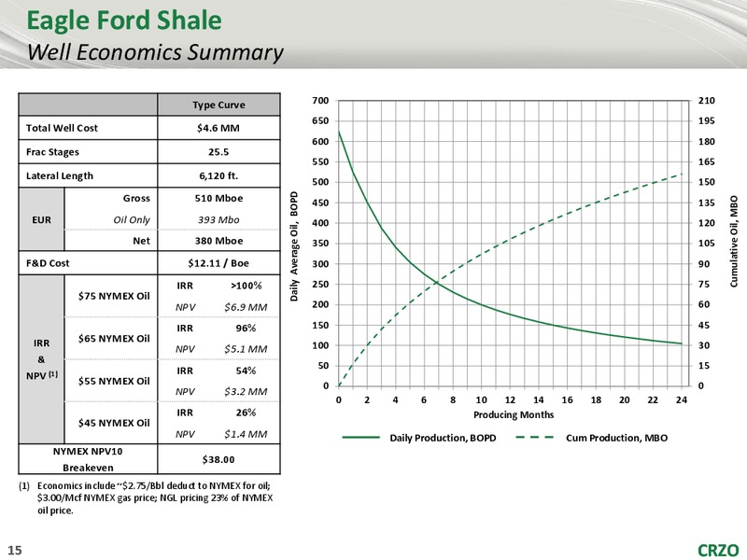Click the 'CRZO' logo text
This screenshot has width=747, height=560.
tap(718, 551)
